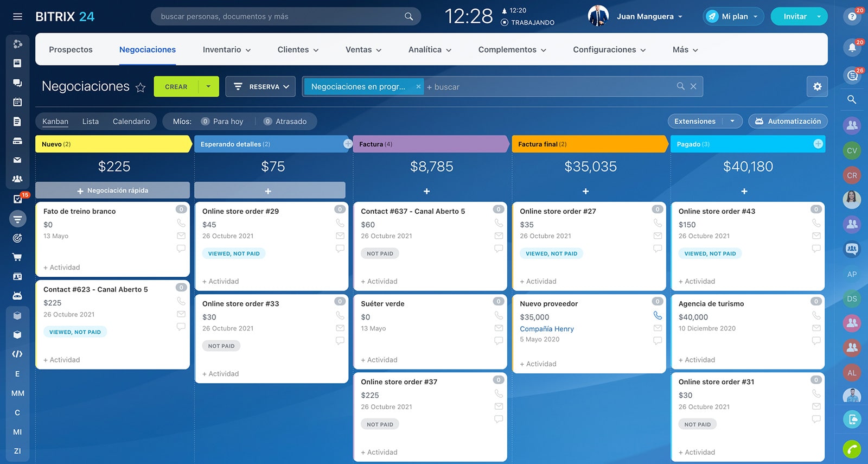Click the phone icon on Nuevo proveedor card
Screen dimensions: 868x464
pos(658,315)
